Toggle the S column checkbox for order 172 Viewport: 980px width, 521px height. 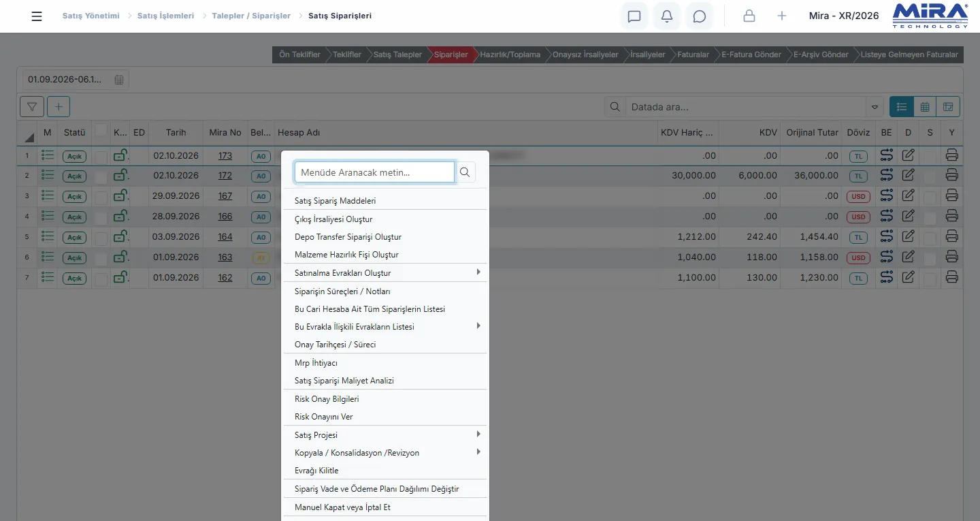coord(930,177)
